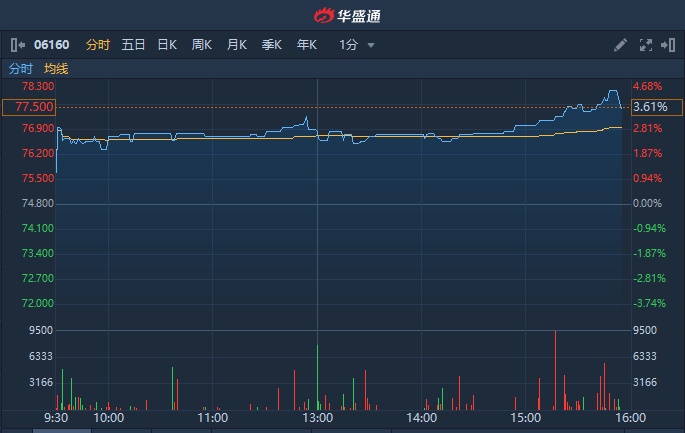Screen dimensions: 685x433
Task: Select the 周K weekly chart tab
Action: click(202, 45)
